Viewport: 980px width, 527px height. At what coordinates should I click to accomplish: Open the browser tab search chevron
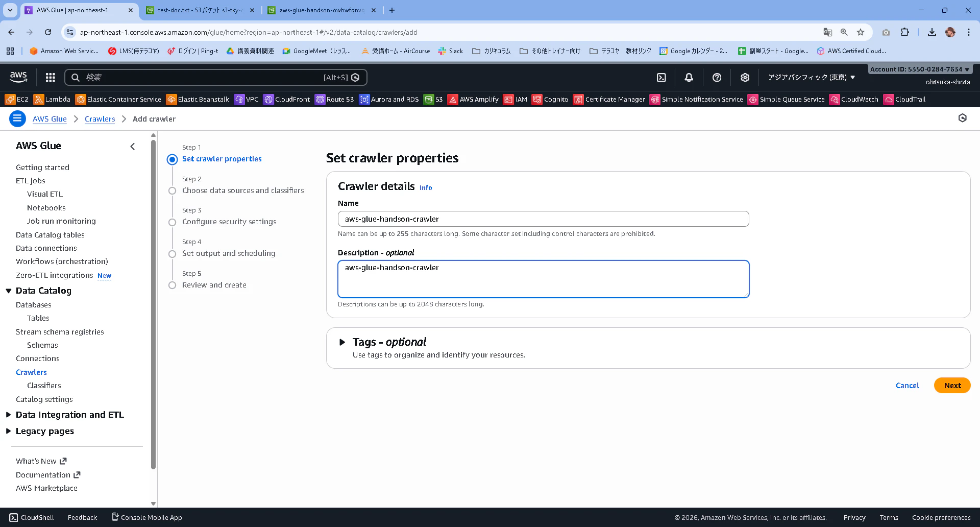pos(10,10)
